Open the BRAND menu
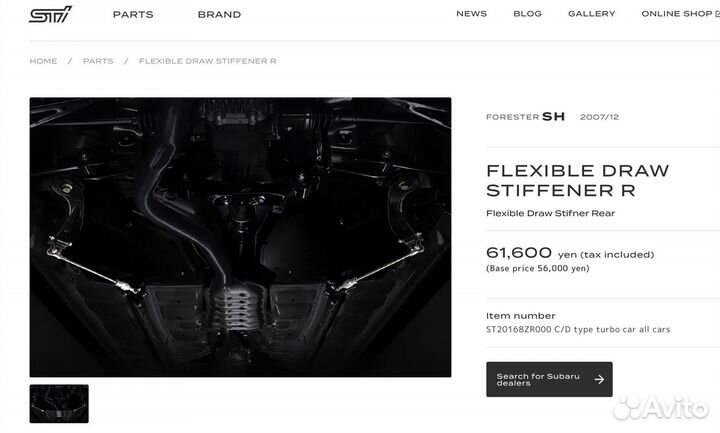The image size is (720, 433). coord(219,14)
